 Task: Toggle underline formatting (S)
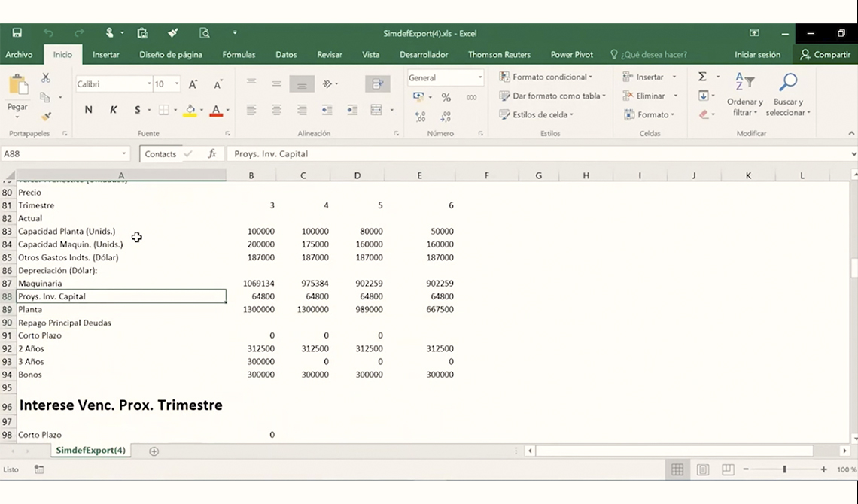137,110
